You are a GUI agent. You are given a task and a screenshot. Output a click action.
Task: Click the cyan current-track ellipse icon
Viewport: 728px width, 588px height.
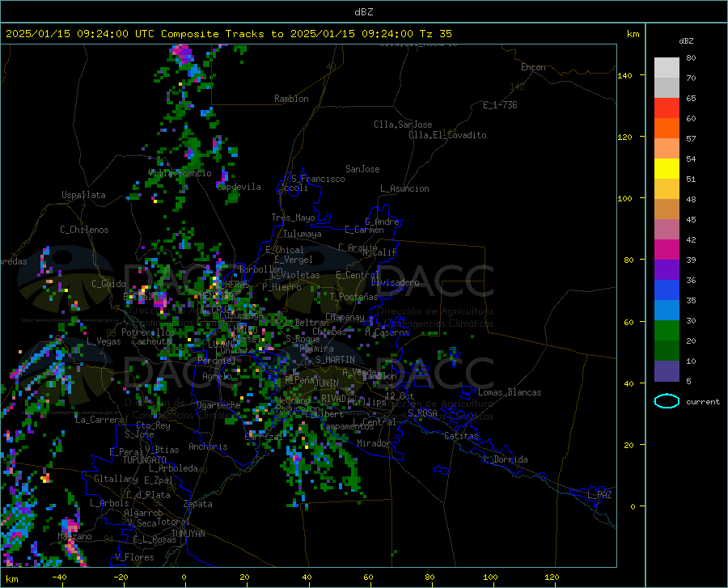[667, 401]
